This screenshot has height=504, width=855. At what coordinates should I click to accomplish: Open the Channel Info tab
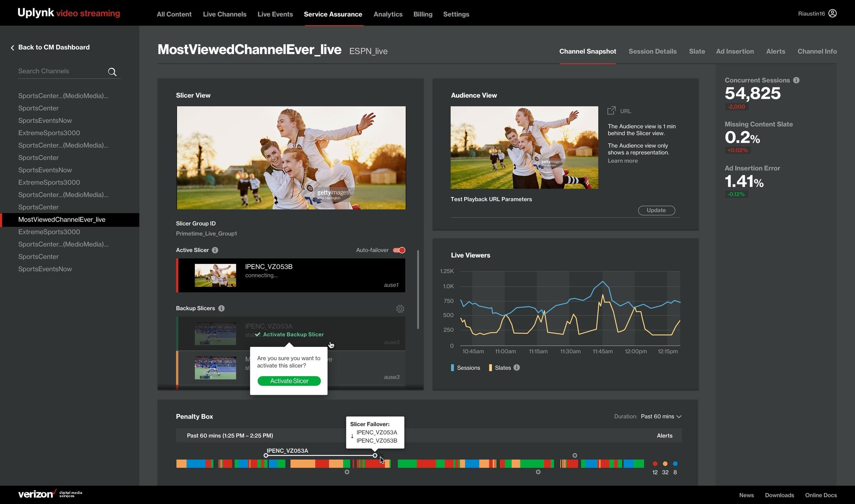817,51
